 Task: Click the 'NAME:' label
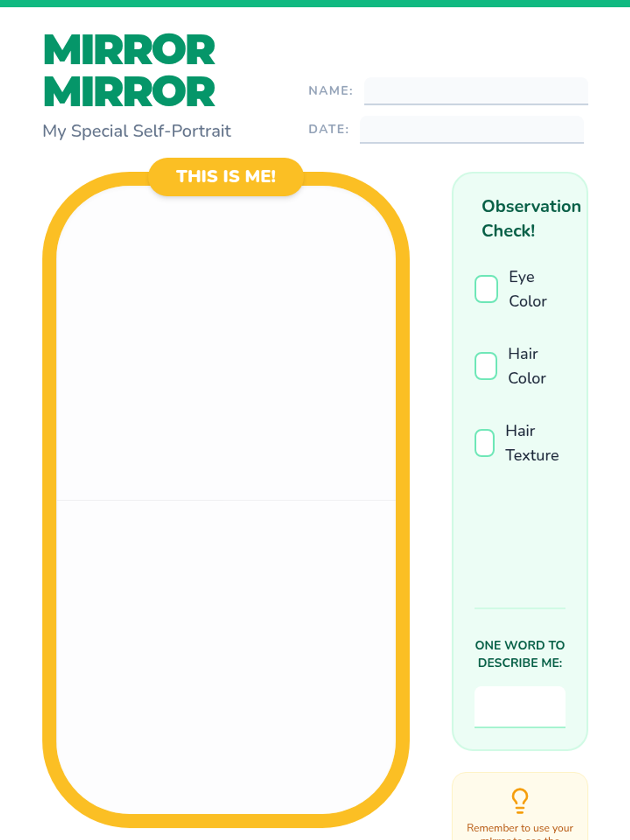pos(330,91)
